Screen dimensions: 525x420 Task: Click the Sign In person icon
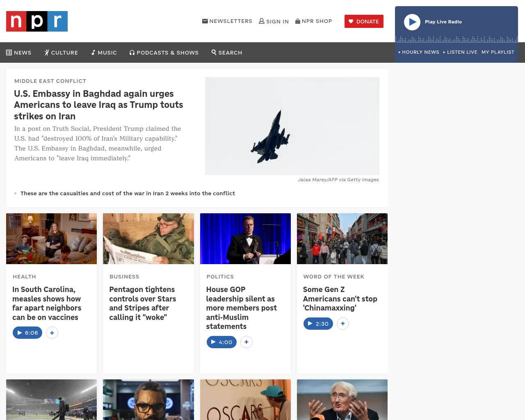(x=262, y=21)
